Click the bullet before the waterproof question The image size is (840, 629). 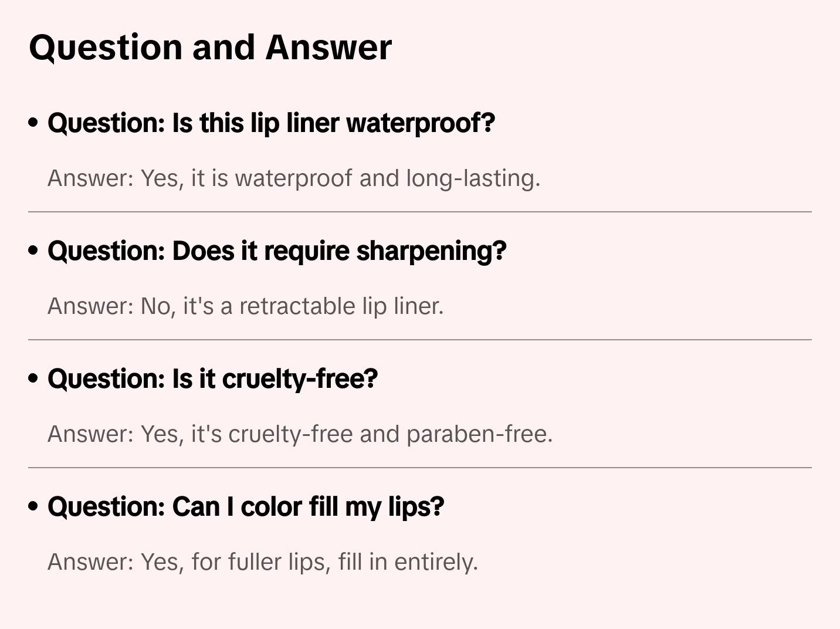33,123
